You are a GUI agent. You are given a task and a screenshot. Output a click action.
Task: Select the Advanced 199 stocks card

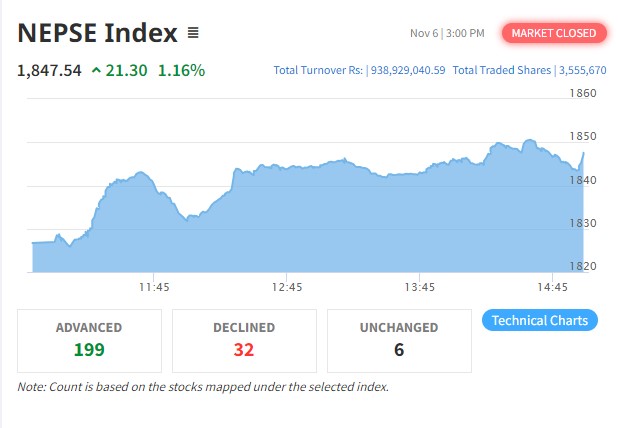coord(89,340)
